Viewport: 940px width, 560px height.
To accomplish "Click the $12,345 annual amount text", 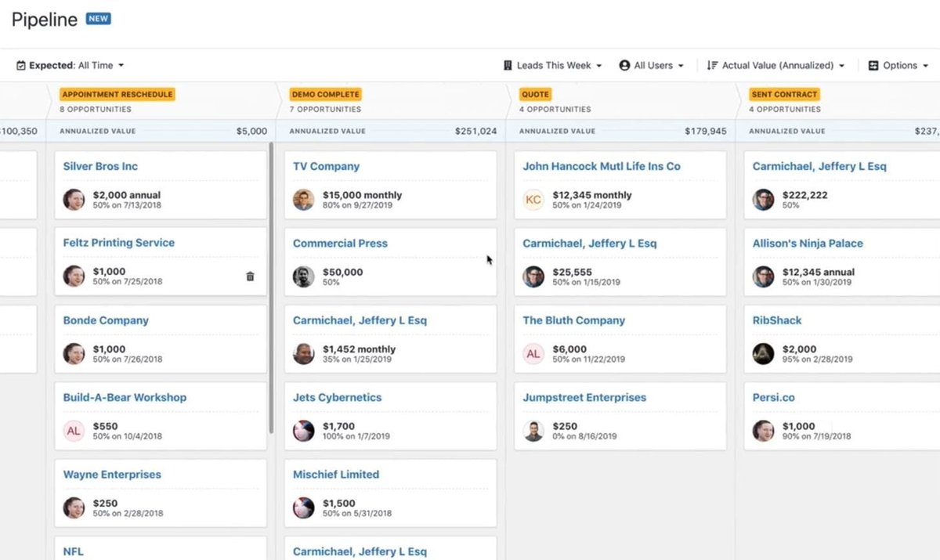I will (x=819, y=272).
